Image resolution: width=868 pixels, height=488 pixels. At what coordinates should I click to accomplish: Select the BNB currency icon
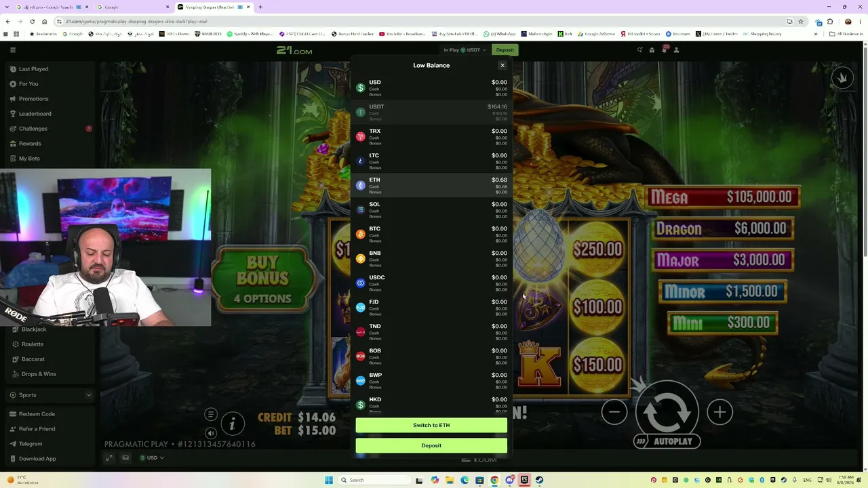tap(361, 258)
